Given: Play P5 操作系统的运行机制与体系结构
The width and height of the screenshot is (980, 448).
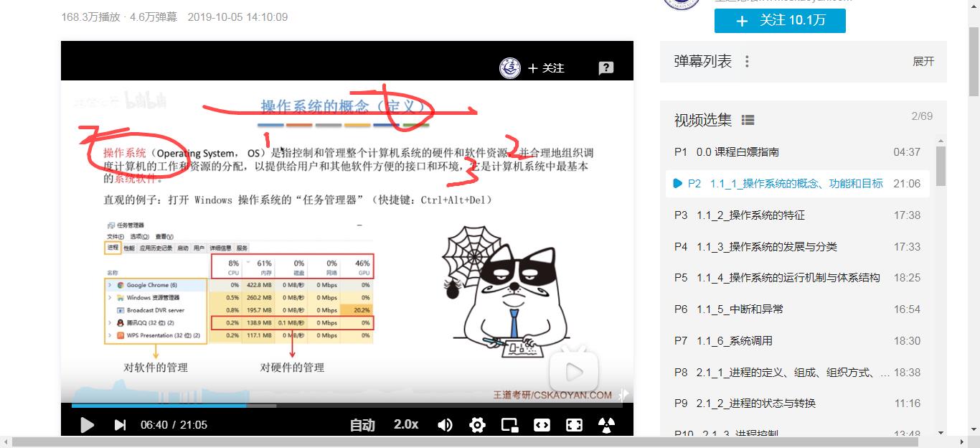Looking at the screenshot, I should pyautogui.click(x=798, y=278).
